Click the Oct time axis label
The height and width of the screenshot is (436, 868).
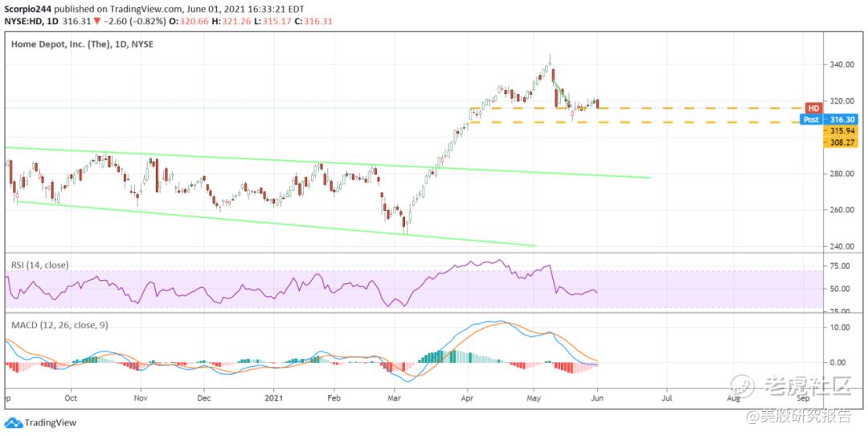click(x=70, y=397)
